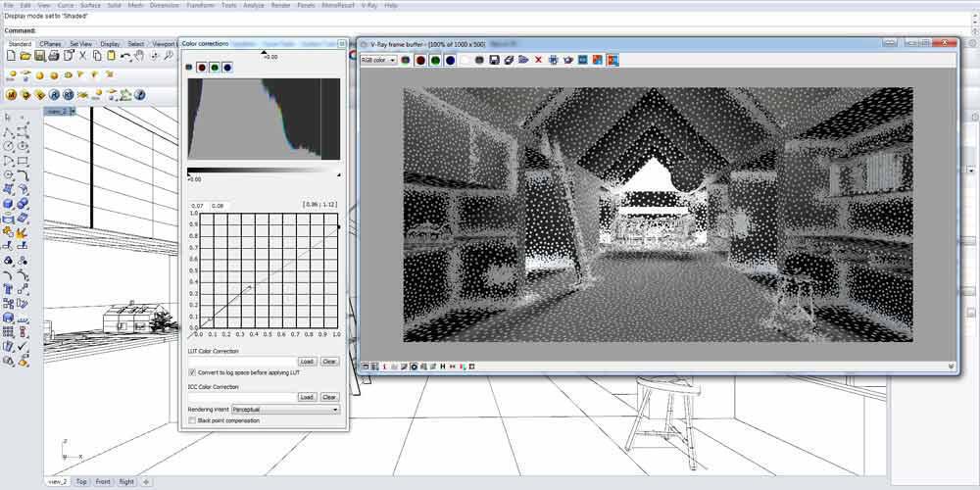Click the Open file folder icon
980x490 pixels.
(x=25, y=56)
